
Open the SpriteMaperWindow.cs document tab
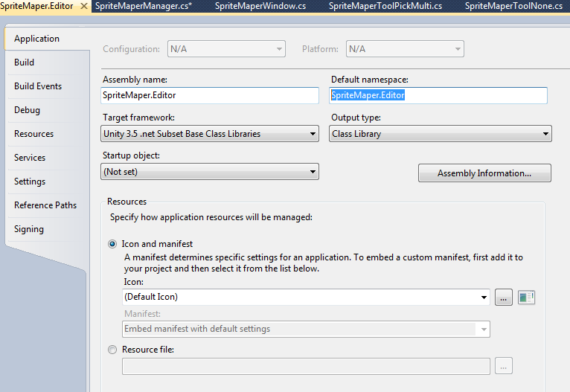tap(260, 6)
